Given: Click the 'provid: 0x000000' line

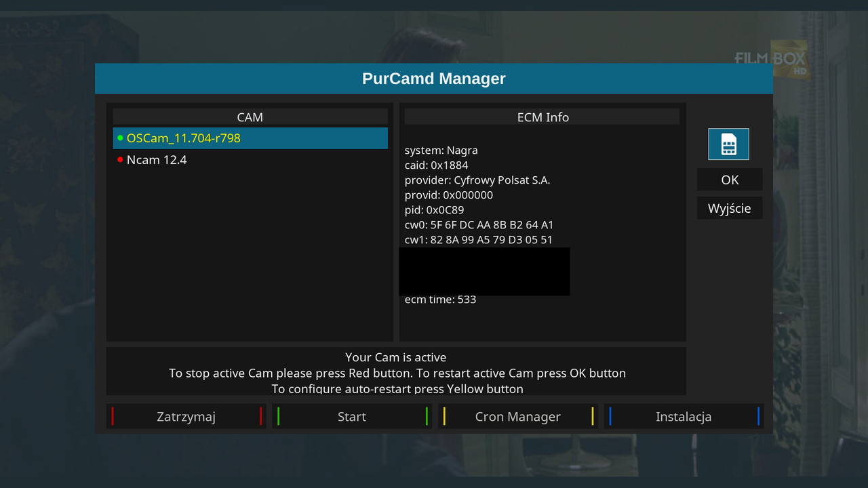Looking at the screenshot, I should coord(449,195).
